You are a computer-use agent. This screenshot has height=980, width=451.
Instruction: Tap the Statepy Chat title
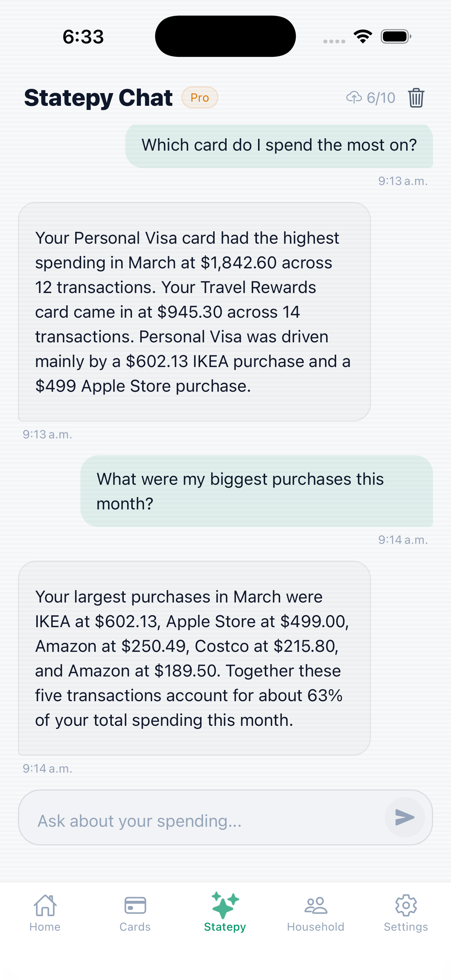coord(98,98)
